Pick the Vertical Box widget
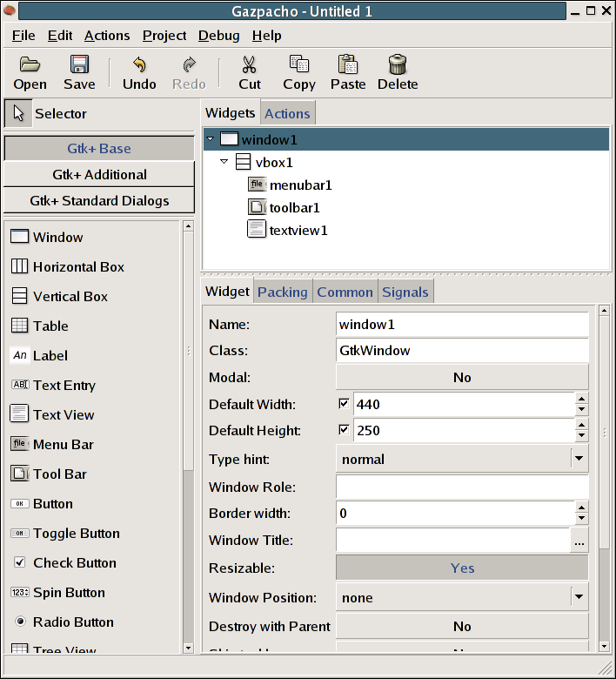616x679 pixels. (59, 296)
